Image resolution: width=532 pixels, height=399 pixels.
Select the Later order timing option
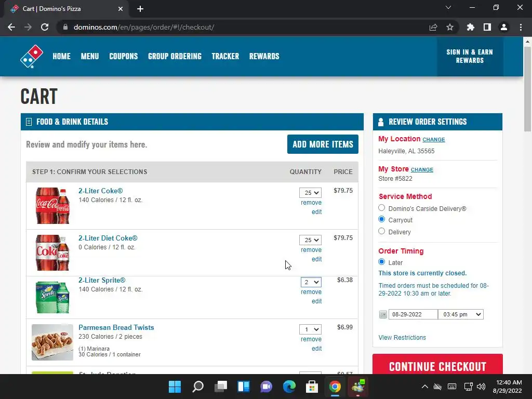tap(382, 262)
